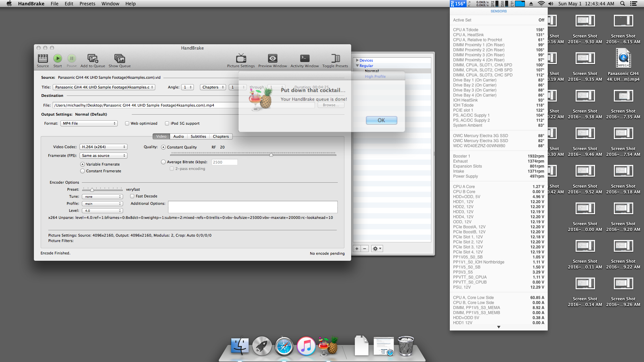The width and height of the screenshot is (644, 362).
Task: Open the File menu
Action: pos(54,4)
